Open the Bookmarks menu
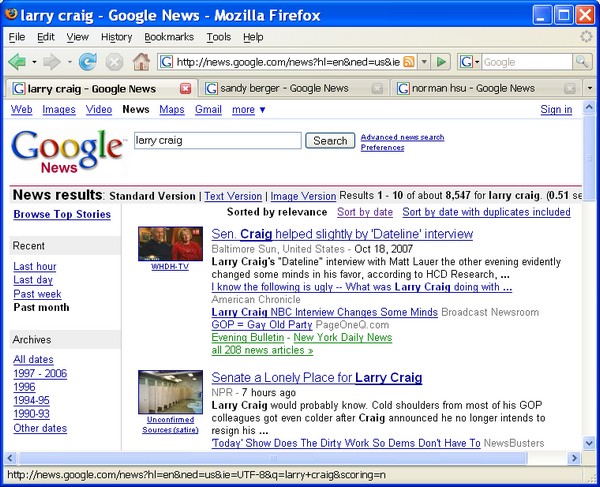 coord(169,37)
